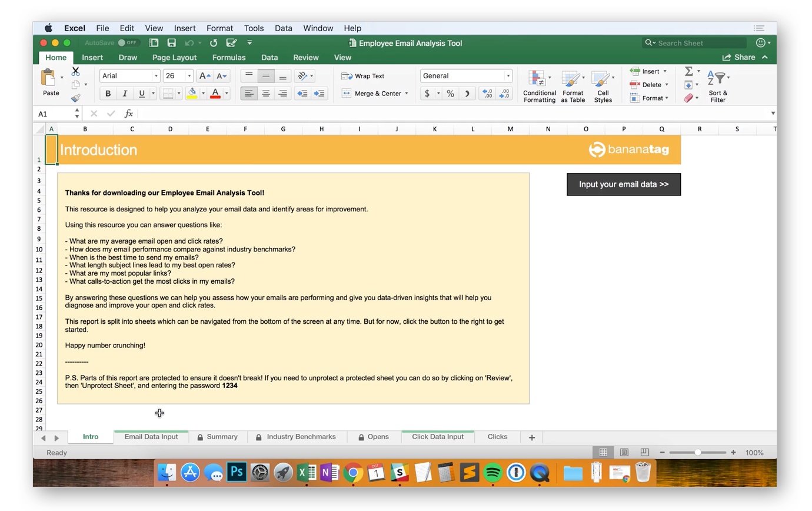The image size is (812, 511).
Task: Center text horizontally
Action: (266, 94)
